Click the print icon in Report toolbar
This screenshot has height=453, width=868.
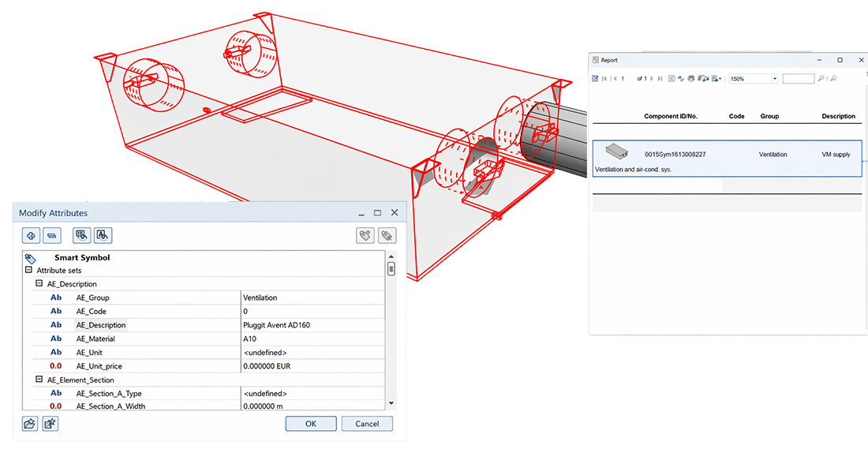tap(691, 79)
